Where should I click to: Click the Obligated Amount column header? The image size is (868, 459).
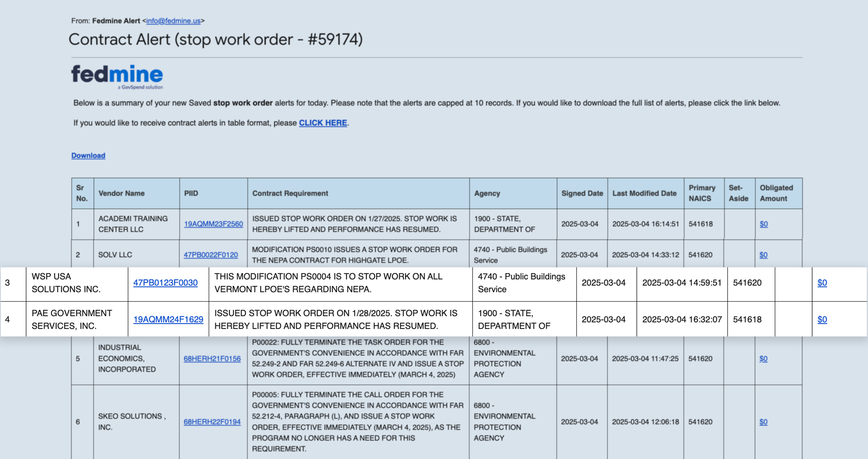click(776, 193)
